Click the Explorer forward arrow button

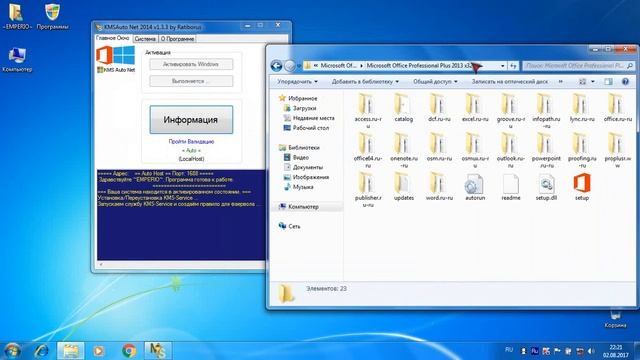tap(289, 66)
